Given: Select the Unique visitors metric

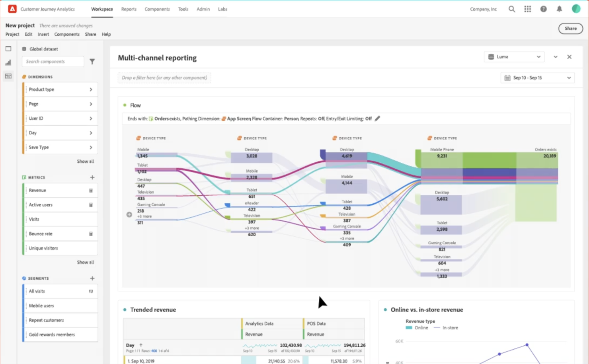Looking at the screenshot, I should click(60, 248).
